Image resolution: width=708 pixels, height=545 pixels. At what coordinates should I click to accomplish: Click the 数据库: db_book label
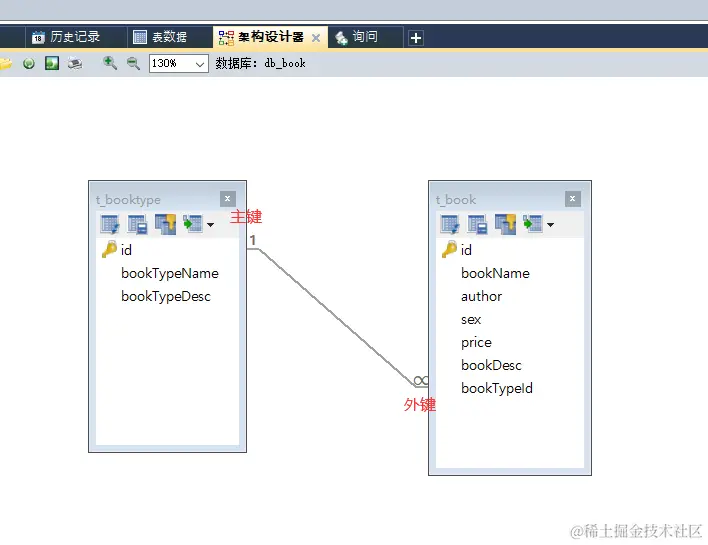click(261, 63)
